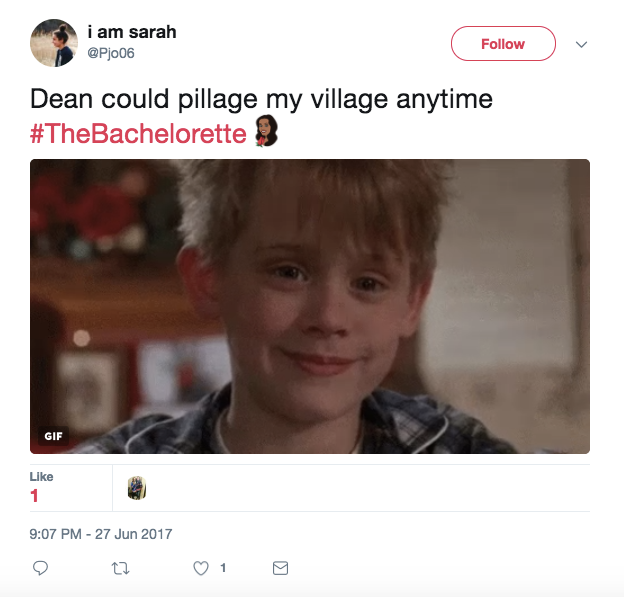This screenshot has height=597, width=624.
Task: Click the Like label in stats row
Action: (41, 476)
